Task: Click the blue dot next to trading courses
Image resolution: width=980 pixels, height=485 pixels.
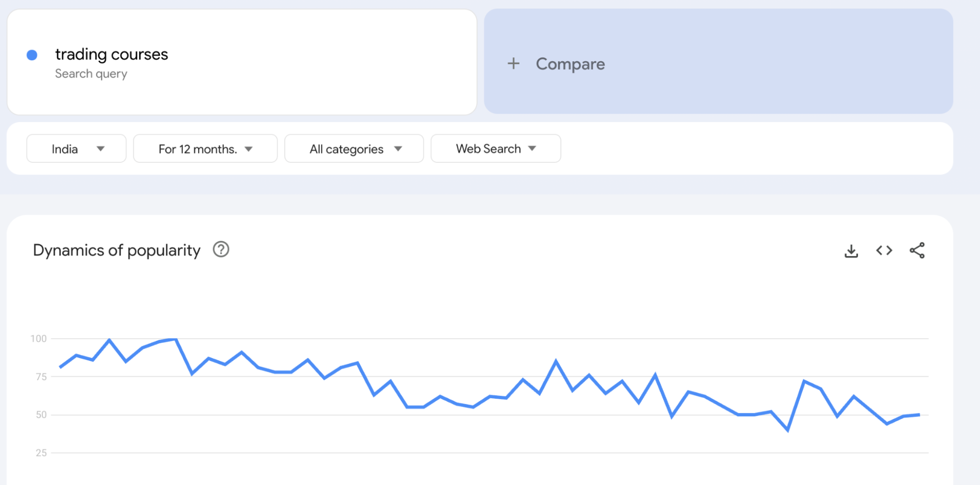Action: pos(32,55)
